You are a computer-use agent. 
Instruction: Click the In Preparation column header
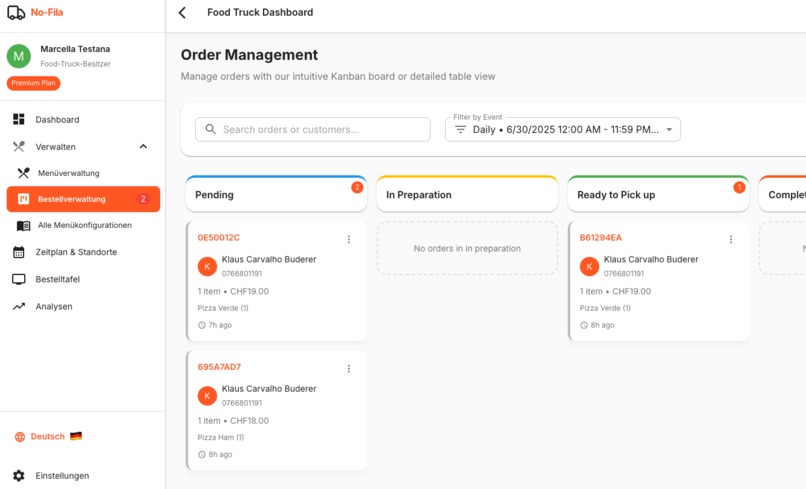point(467,194)
